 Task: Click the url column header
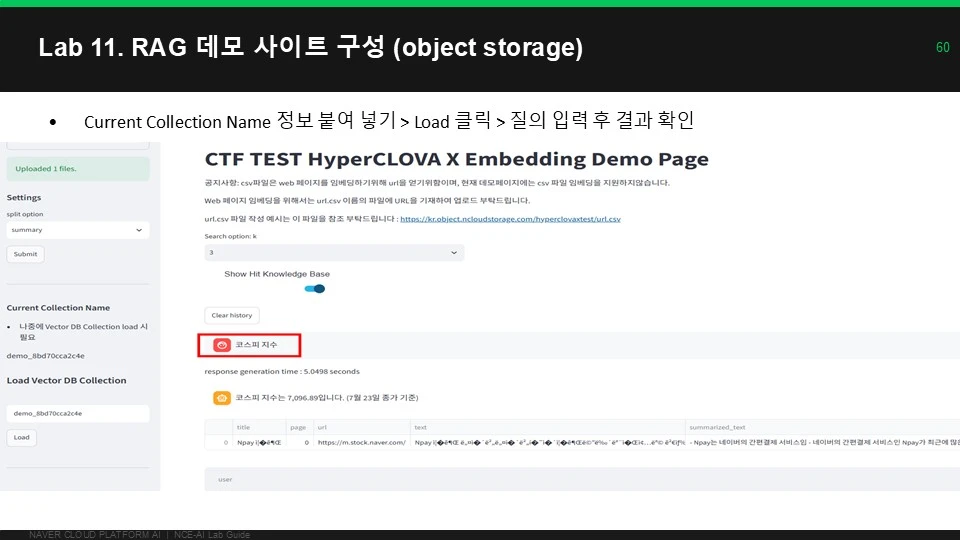362,427
